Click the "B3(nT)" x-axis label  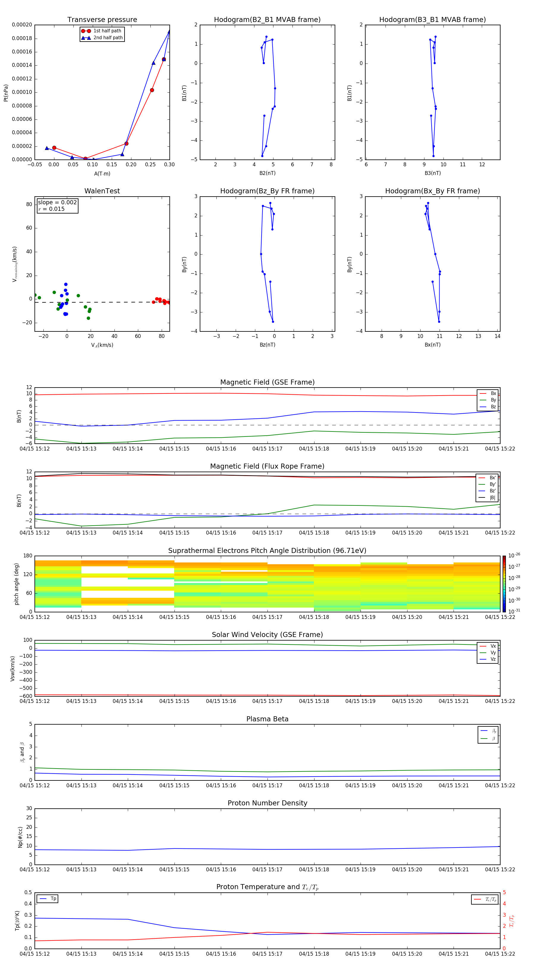pos(432,173)
